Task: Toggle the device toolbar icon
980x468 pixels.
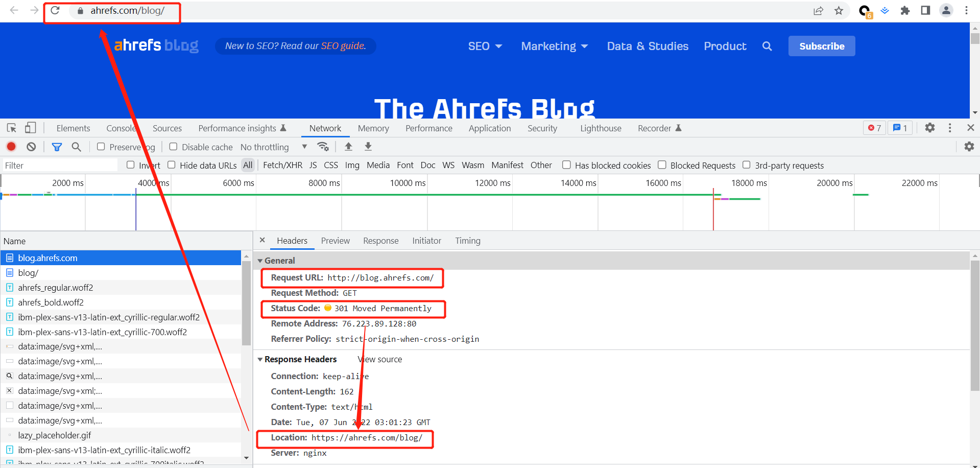Action: click(x=30, y=128)
